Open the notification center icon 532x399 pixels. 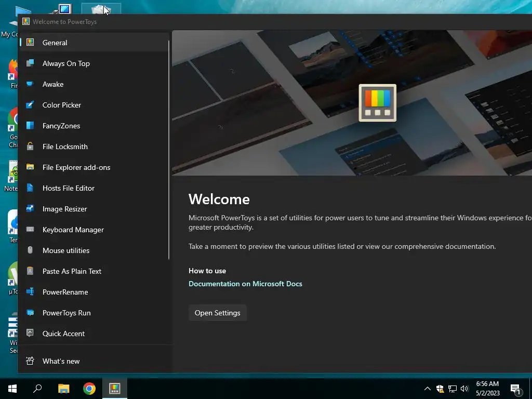[515, 389]
